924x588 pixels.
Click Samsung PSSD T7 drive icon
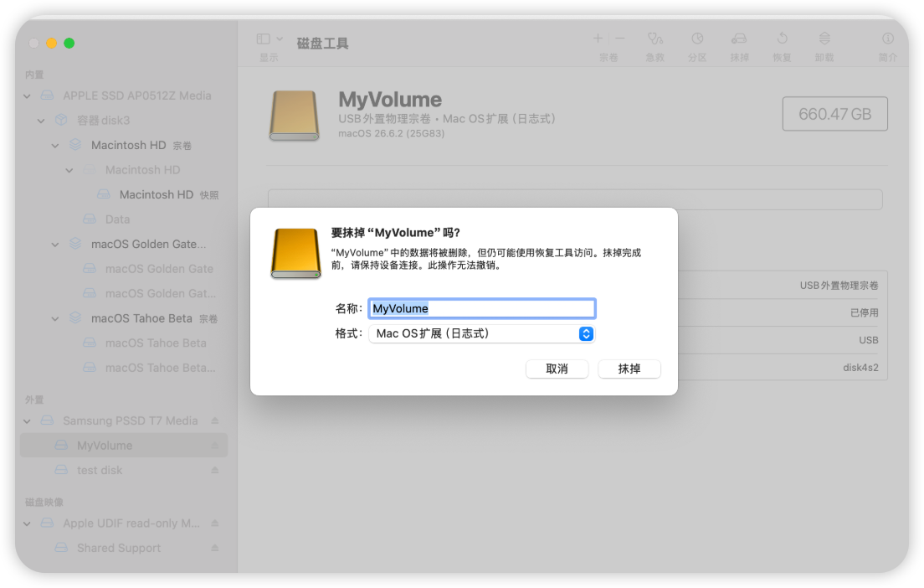coord(47,420)
